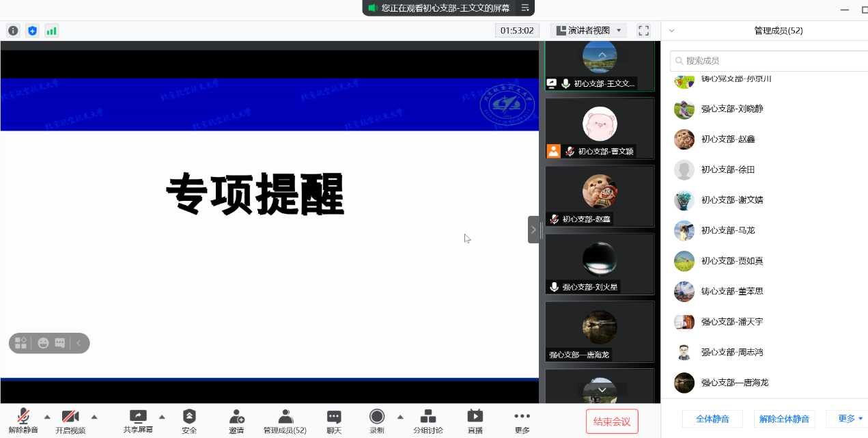Open the 演讲者视图 view dropdown

589,31
